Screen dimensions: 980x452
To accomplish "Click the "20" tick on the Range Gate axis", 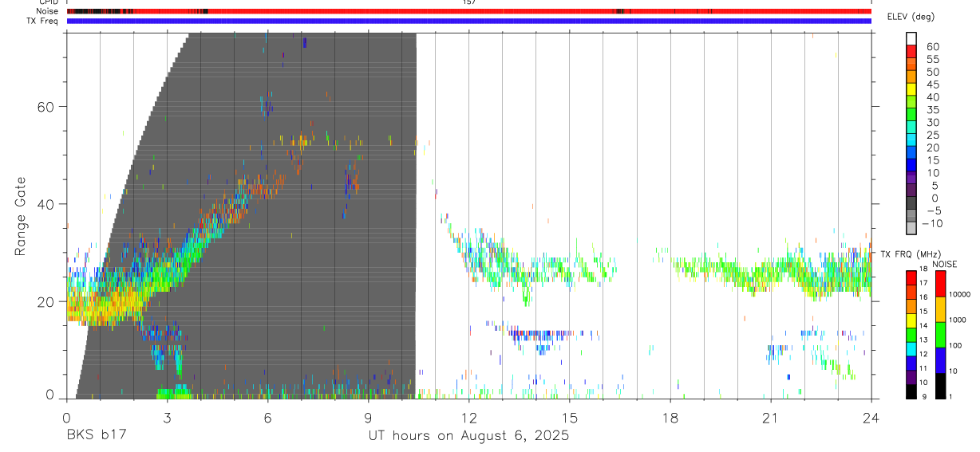I will click(x=47, y=301).
